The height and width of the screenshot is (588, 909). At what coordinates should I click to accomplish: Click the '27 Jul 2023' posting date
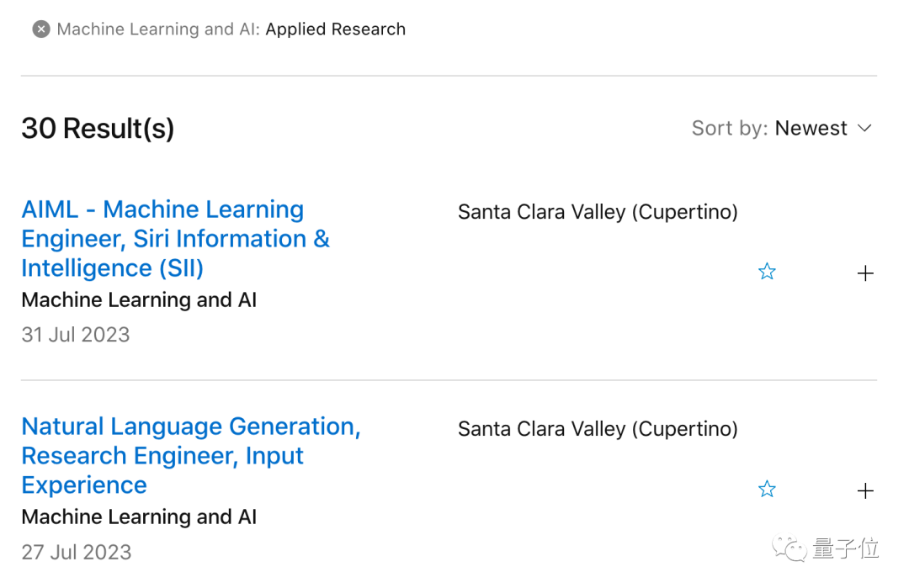click(77, 552)
